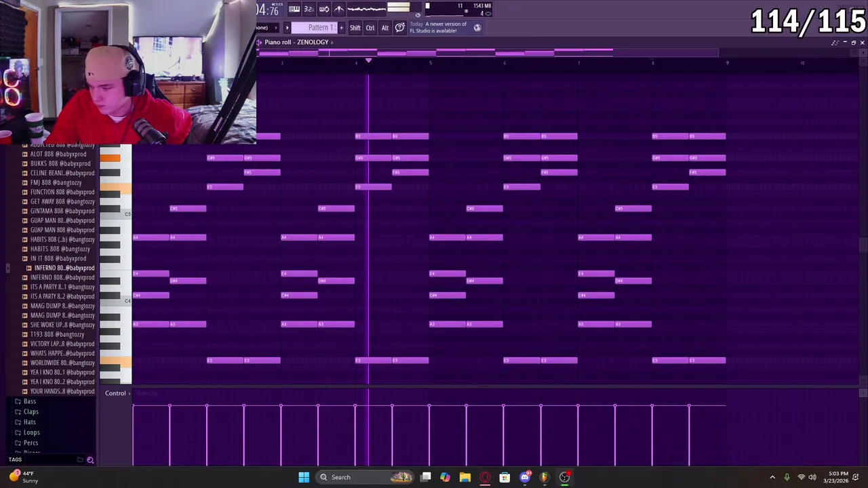The height and width of the screenshot is (488, 868).
Task: Click the C5 piano key
Action: (x=116, y=215)
